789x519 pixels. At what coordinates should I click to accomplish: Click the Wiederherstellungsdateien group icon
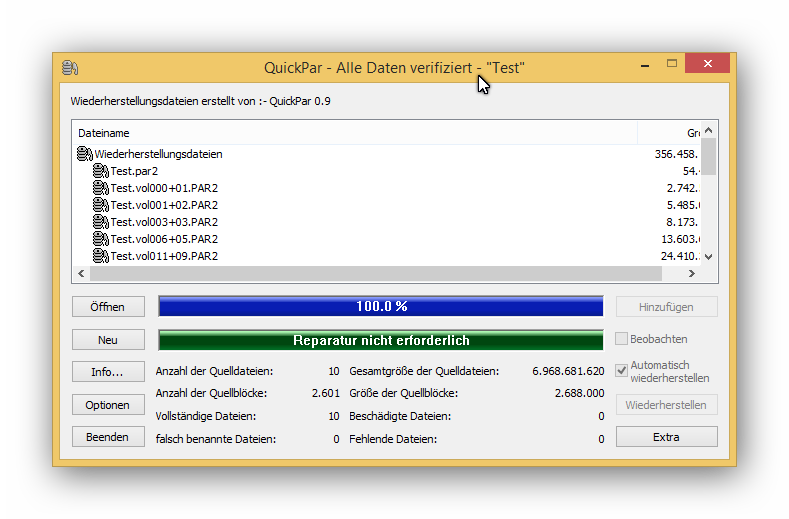[x=85, y=154]
